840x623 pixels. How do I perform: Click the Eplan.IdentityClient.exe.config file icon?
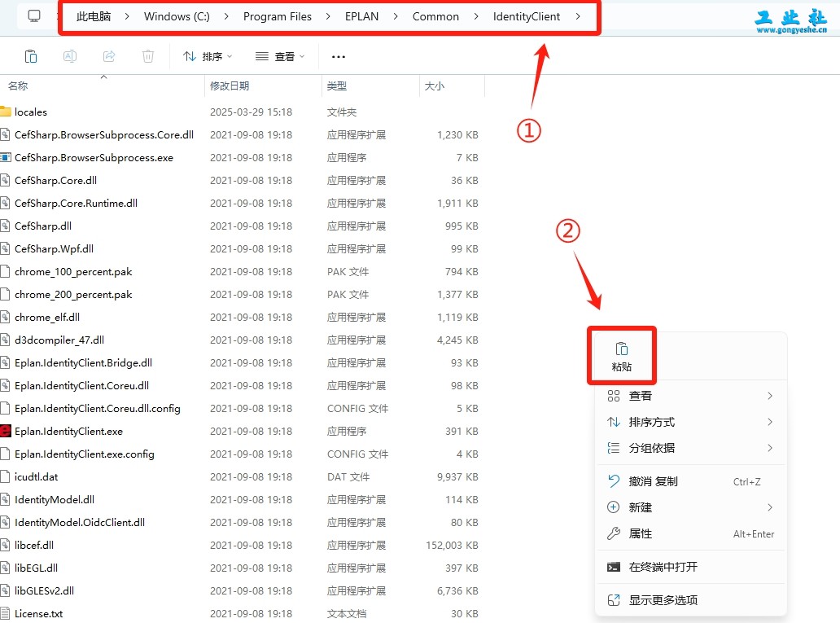pyautogui.click(x=6, y=454)
